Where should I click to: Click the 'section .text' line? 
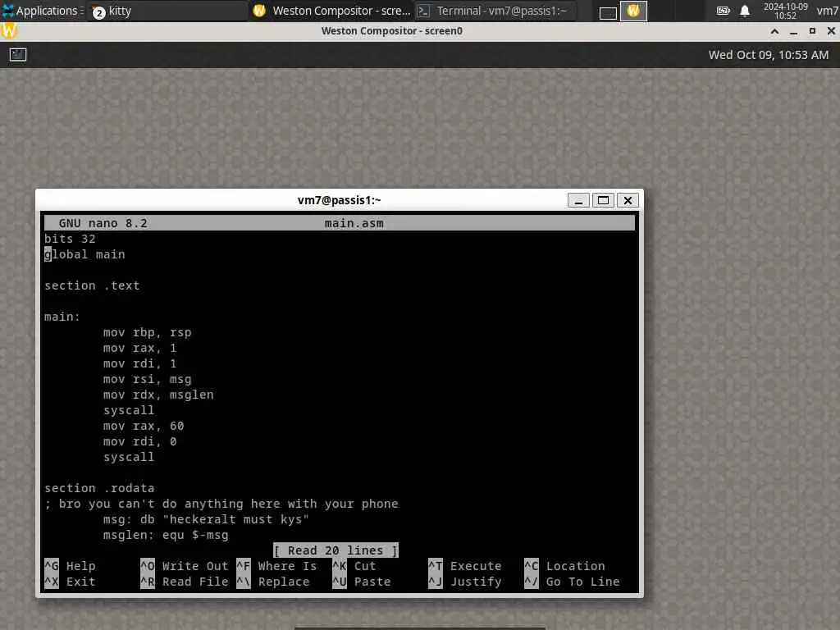point(92,285)
